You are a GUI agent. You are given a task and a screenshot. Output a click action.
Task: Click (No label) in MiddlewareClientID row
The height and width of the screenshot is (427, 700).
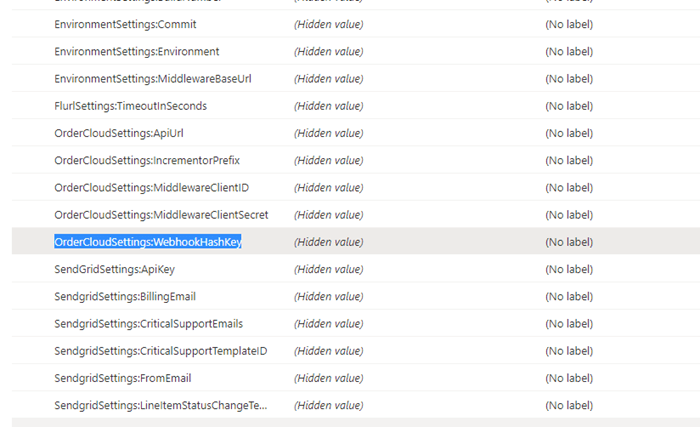[569, 188]
